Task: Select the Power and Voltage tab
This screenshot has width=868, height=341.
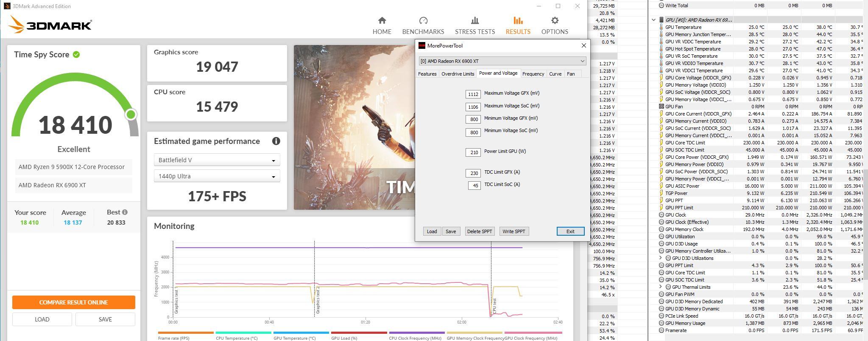Action: point(498,73)
